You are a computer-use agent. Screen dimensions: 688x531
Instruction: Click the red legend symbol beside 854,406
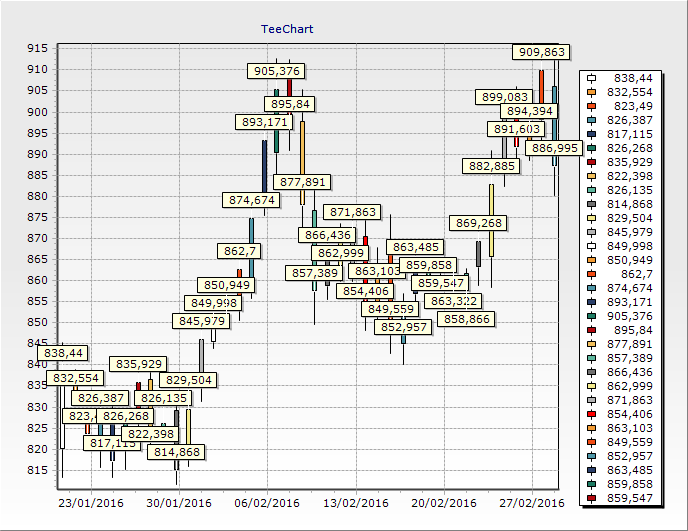click(591, 414)
